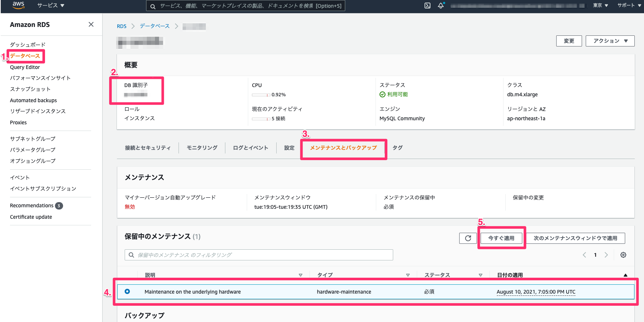644x322 pixels.
Task: Sort by タイプ column arrow
Action: pyautogui.click(x=408, y=275)
